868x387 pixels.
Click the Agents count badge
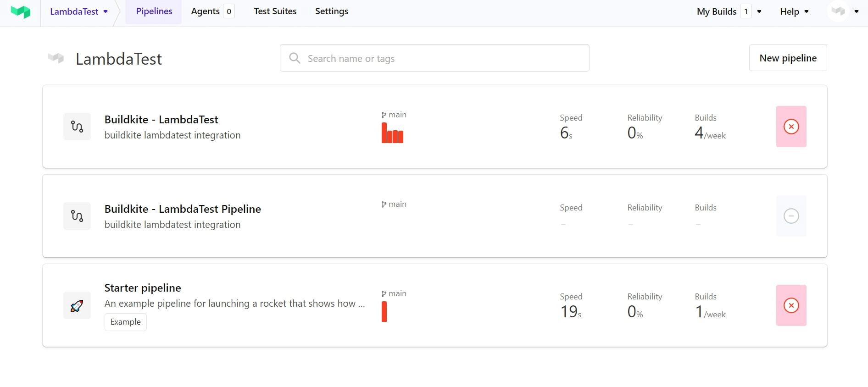229,11
